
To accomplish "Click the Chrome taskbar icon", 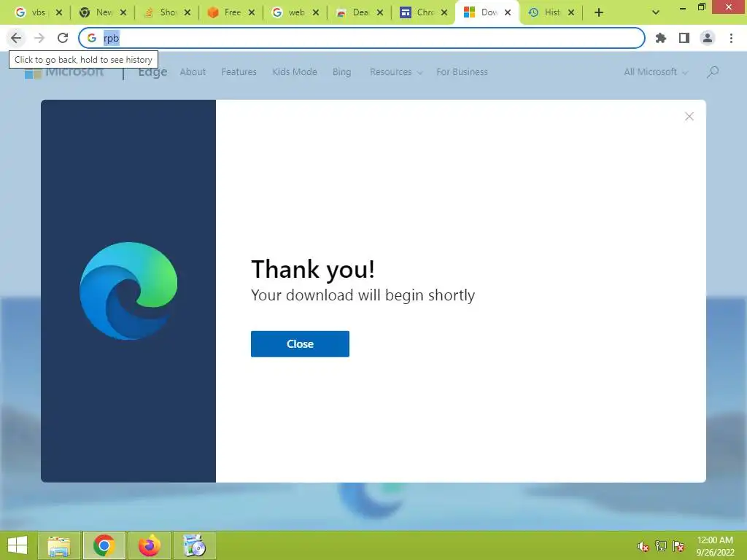I will (104, 545).
